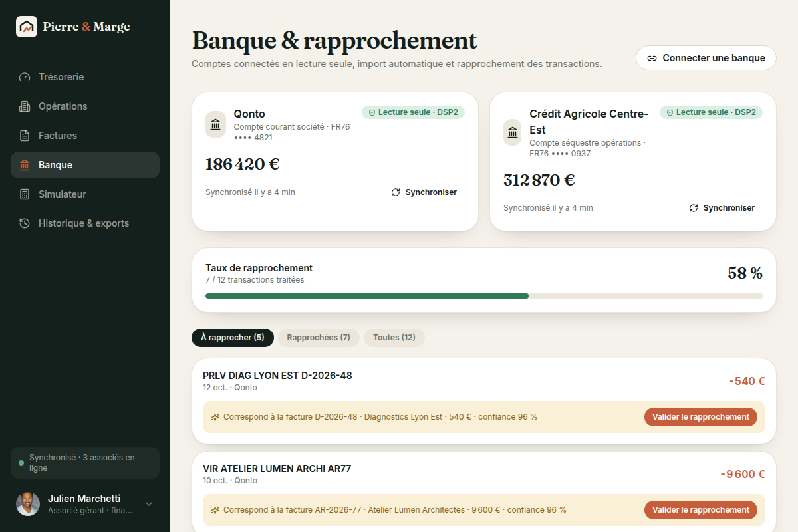Screen dimensions: 798x532
Task: Click shield icon in Crédit Agricole DSP2 badge
Action: click(x=670, y=112)
